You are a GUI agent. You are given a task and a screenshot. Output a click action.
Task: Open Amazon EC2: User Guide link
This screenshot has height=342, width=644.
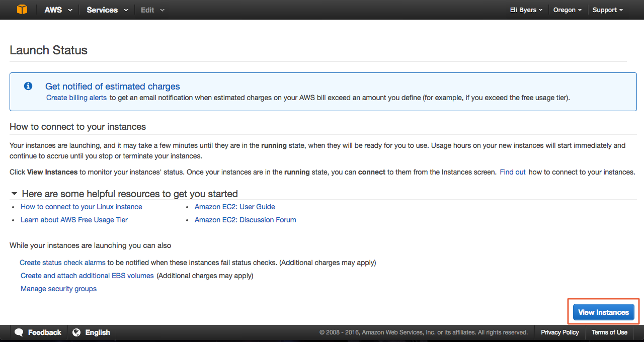click(x=235, y=207)
